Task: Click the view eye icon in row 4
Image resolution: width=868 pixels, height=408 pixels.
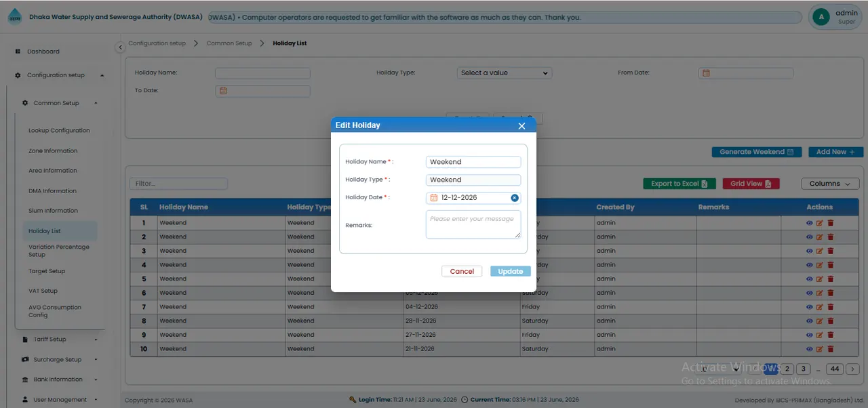Action: [810, 265]
